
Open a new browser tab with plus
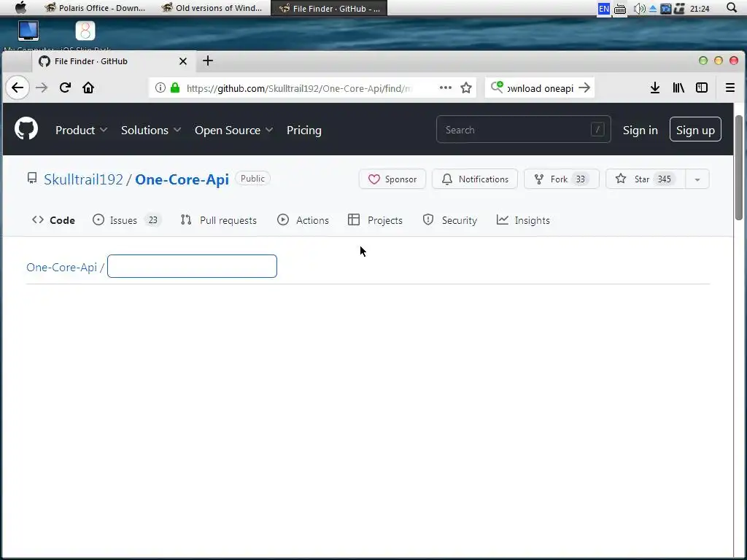[208, 61]
